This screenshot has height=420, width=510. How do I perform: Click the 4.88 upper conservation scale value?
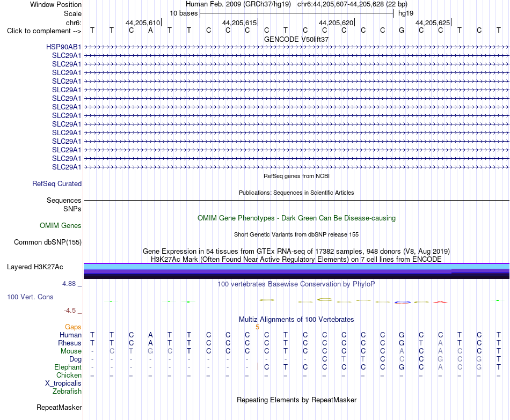coord(69,284)
